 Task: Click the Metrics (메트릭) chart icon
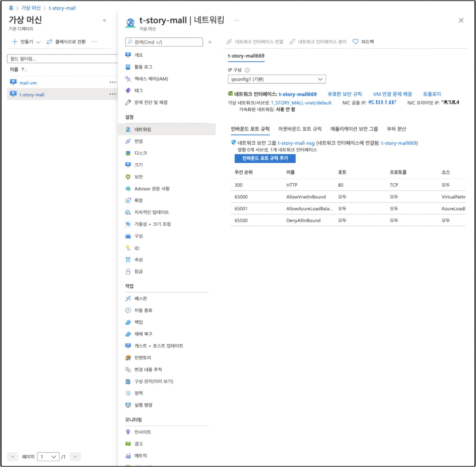click(x=128, y=456)
